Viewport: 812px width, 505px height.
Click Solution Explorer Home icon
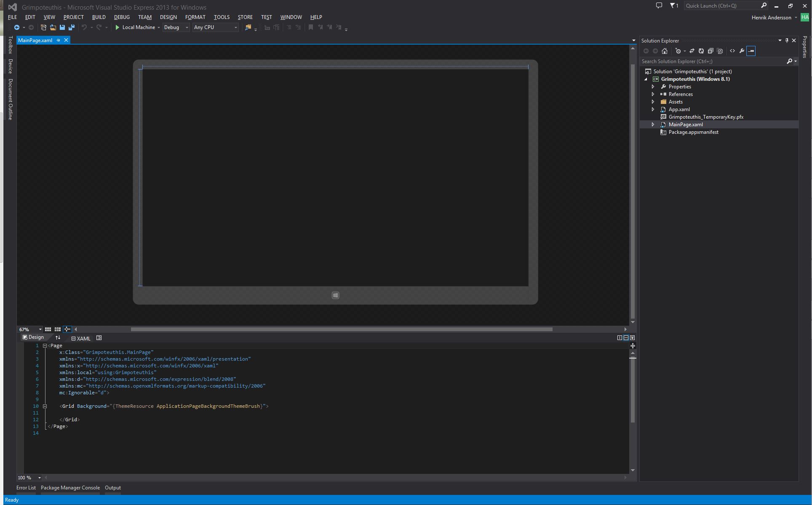665,51
